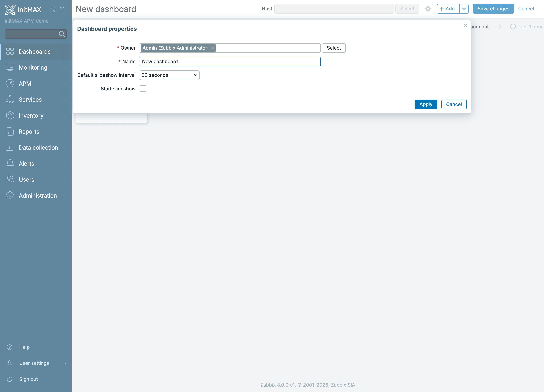Click Cancel in Dashboard properties dialog
Screen dimensions: 544x392
point(454,104)
